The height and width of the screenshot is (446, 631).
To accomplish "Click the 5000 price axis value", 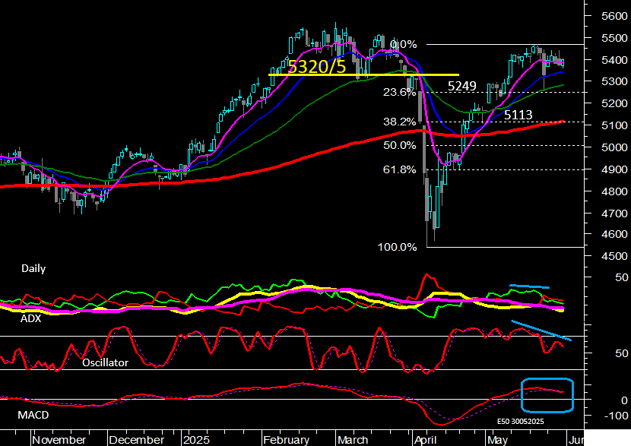I will point(614,147).
